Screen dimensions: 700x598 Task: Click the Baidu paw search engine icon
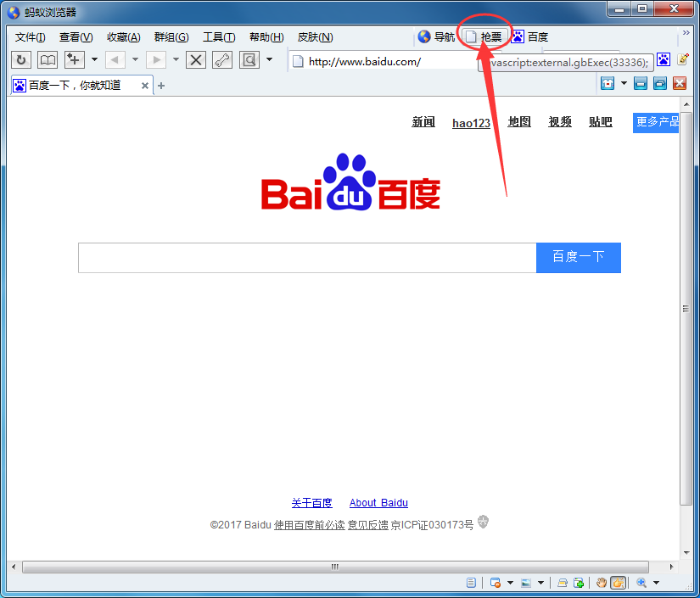[664, 59]
